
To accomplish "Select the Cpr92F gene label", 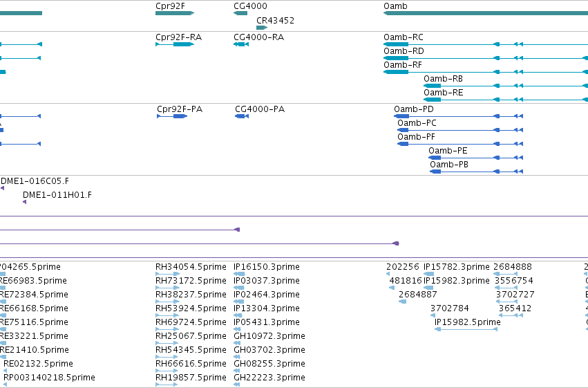I will pyautogui.click(x=170, y=6).
